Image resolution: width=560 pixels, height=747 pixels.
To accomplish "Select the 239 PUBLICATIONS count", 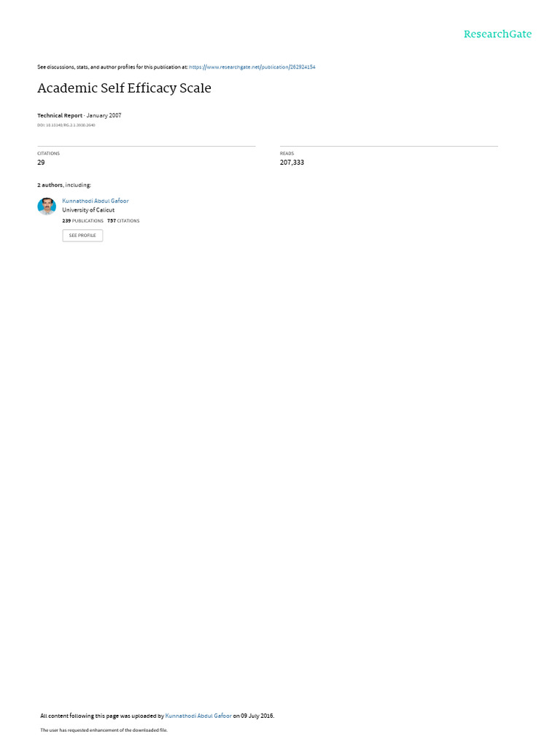I will coord(82,221).
